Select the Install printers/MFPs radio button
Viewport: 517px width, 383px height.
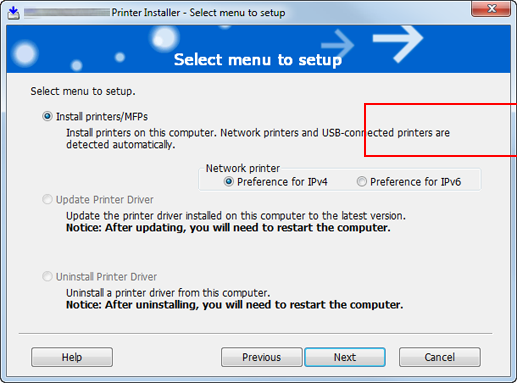click(x=47, y=116)
